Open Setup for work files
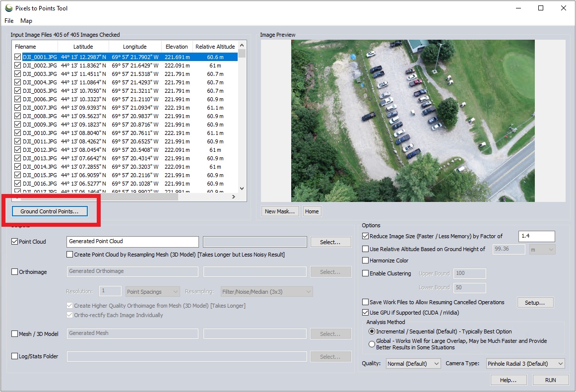This screenshot has height=392, width=576. pyautogui.click(x=535, y=303)
